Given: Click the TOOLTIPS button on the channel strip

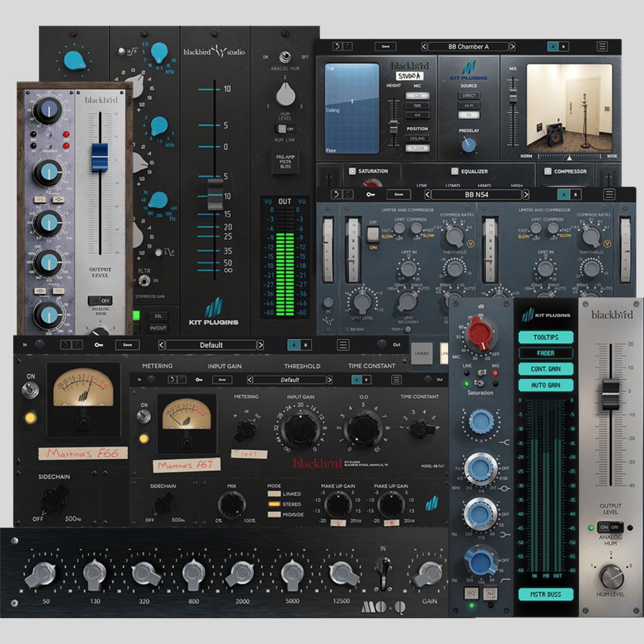Looking at the screenshot, I should (546, 338).
